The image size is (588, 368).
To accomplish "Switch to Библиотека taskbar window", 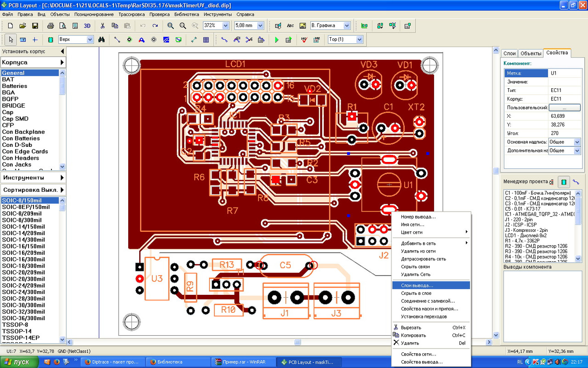I will pos(179,362).
